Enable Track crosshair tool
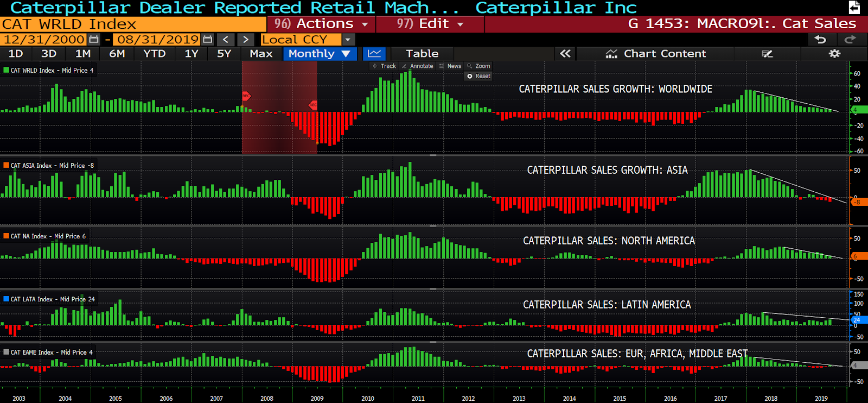 click(384, 66)
